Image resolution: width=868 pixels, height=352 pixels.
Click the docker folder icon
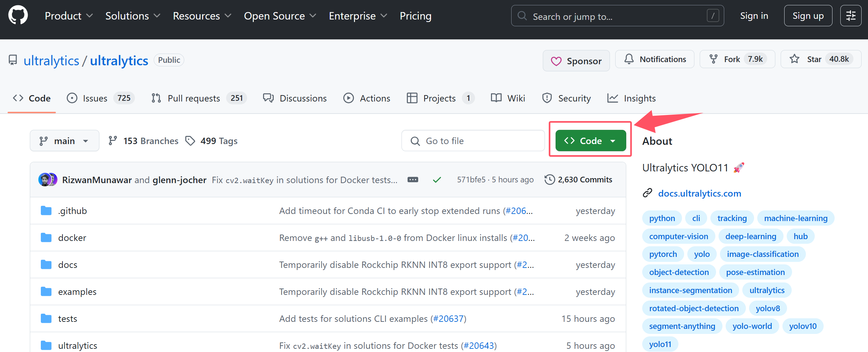point(46,238)
